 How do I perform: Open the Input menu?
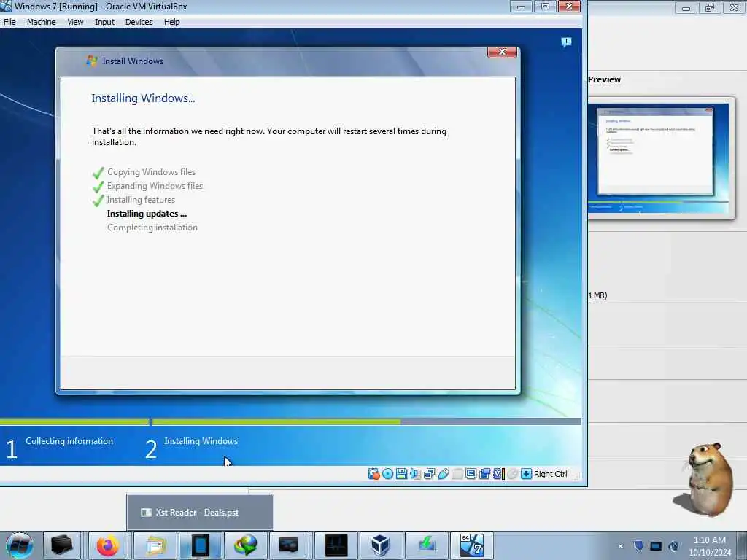(104, 22)
